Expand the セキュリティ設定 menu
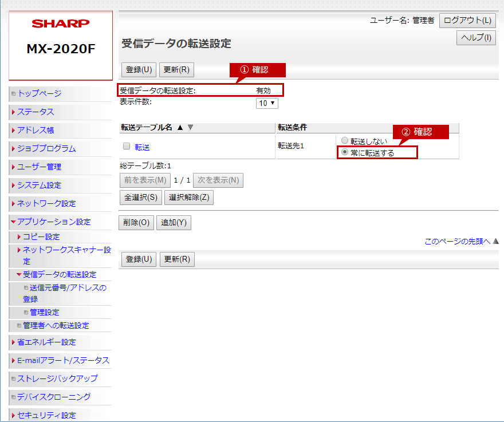504x422 pixels. tap(46, 415)
